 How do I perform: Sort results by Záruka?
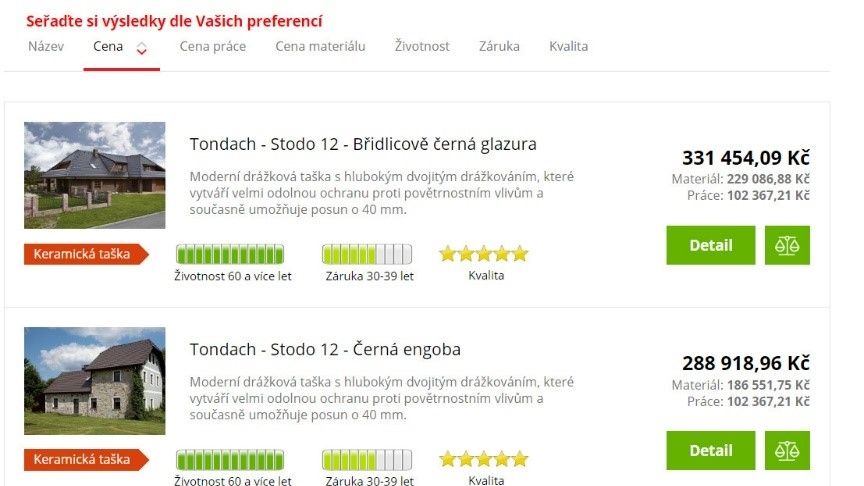point(499,46)
